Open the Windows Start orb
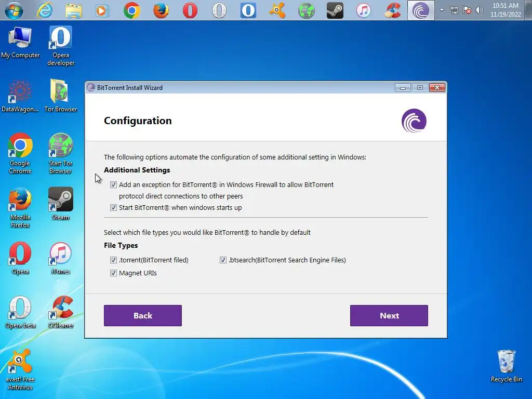Viewport: 532px width, 399px height. click(14, 10)
